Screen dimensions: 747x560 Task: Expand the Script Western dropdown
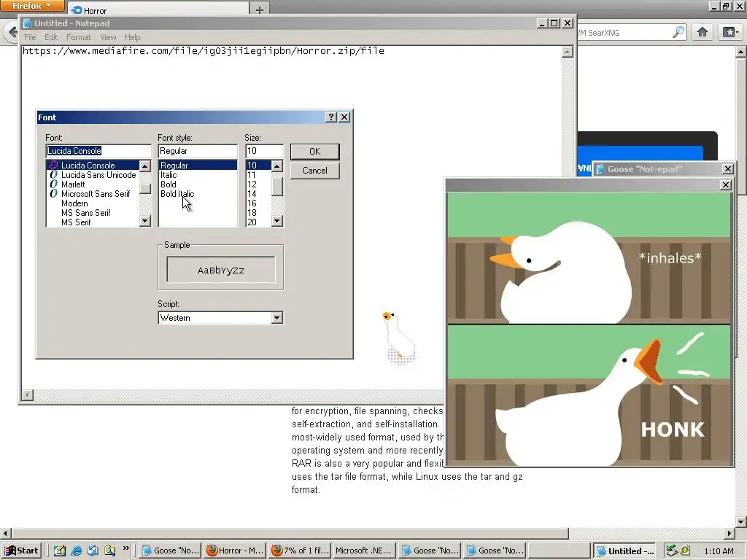click(x=276, y=318)
